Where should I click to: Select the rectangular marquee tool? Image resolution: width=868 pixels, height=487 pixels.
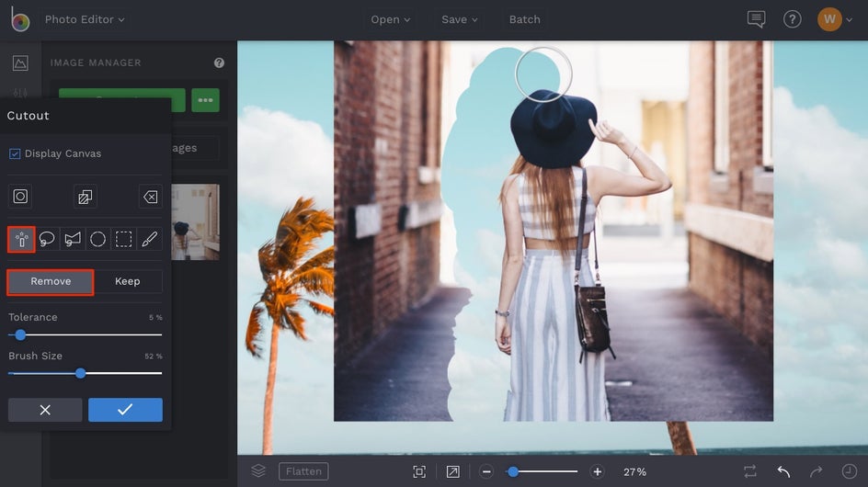(x=123, y=239)
